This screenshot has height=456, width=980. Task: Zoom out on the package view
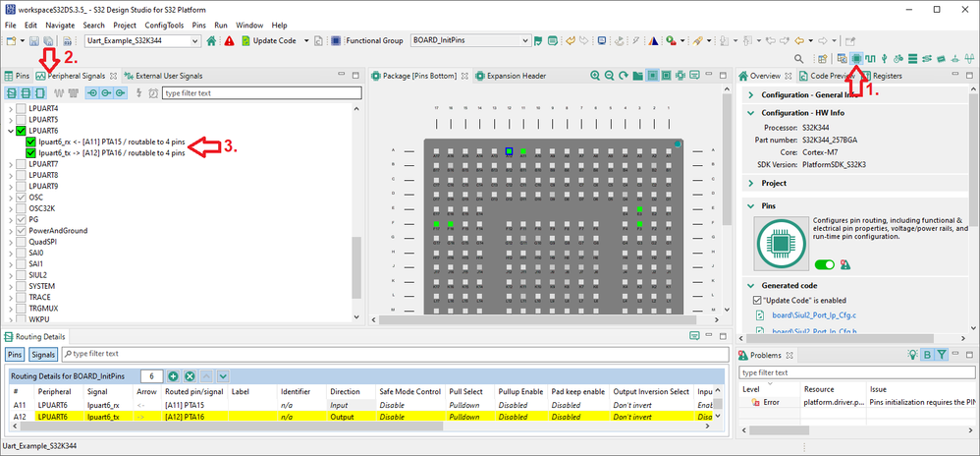click(x=610, y=76)
